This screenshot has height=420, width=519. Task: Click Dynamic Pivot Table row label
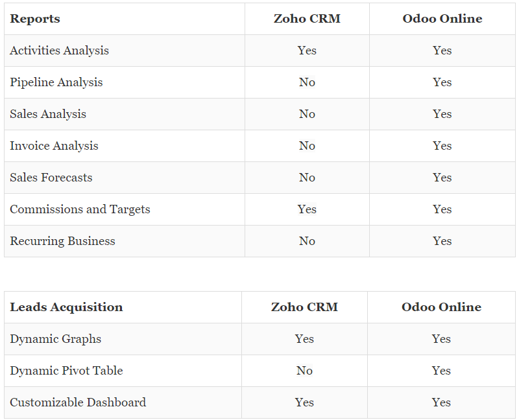66,371
